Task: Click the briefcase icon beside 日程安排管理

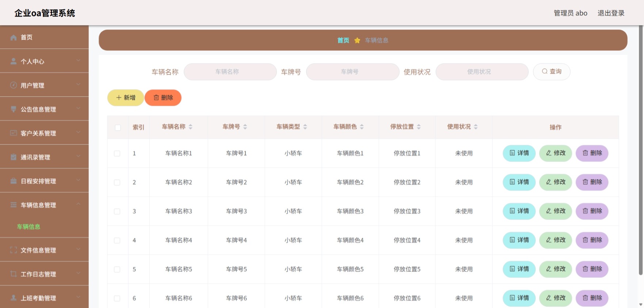Action: tap(14, 181)
